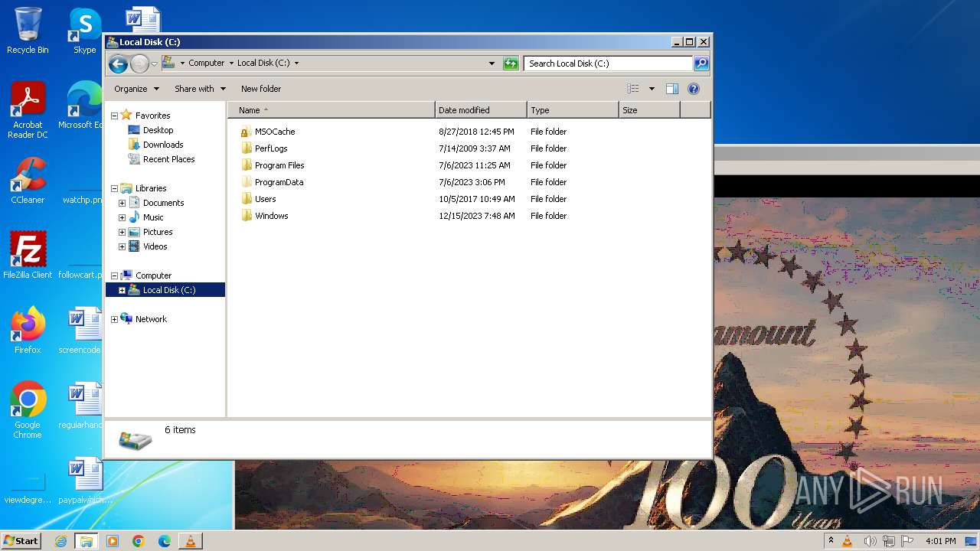The width and height of the screenshot is (980, 551).
Task: Click the screencode Word document icon
Action: (x=82, y=331)
